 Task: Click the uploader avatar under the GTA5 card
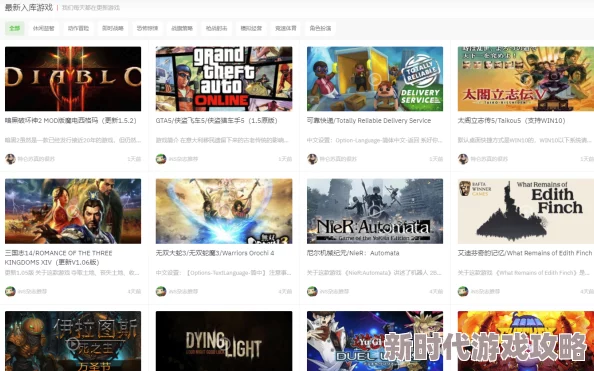point(161,159)
